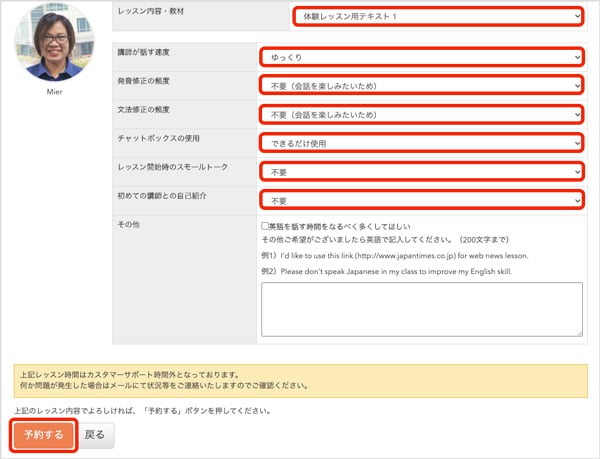Expand the 初めての講師との自己紹介 dropdown
Image resolution: width=600 pixels, height=459 pixels.
coord(421,200)
